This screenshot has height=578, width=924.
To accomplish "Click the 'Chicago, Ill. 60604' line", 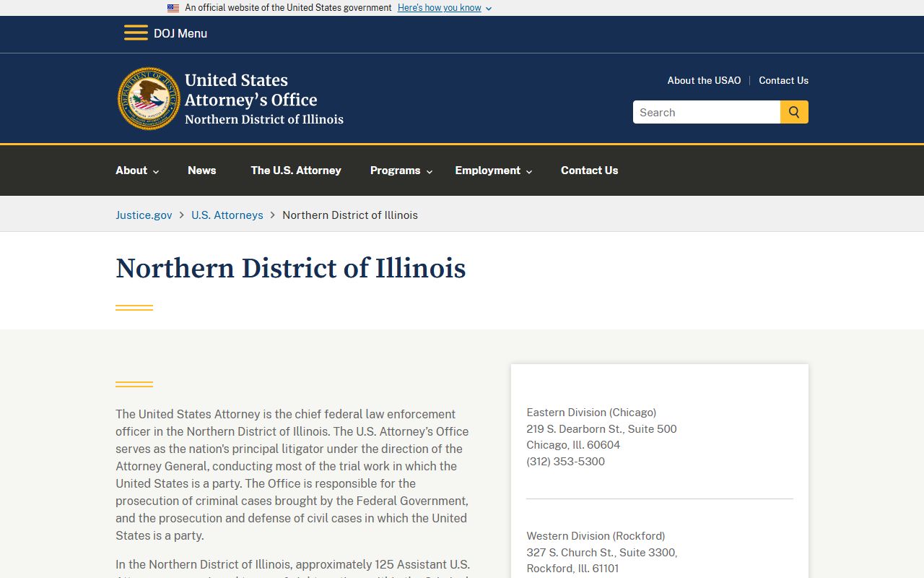I will pyautogui.click(x=573, y=445).
